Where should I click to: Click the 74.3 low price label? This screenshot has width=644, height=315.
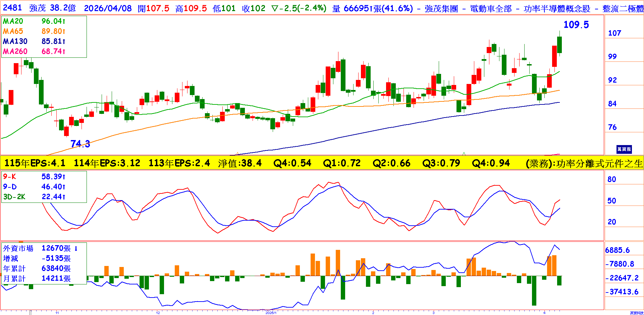click(x=80, y=144)
